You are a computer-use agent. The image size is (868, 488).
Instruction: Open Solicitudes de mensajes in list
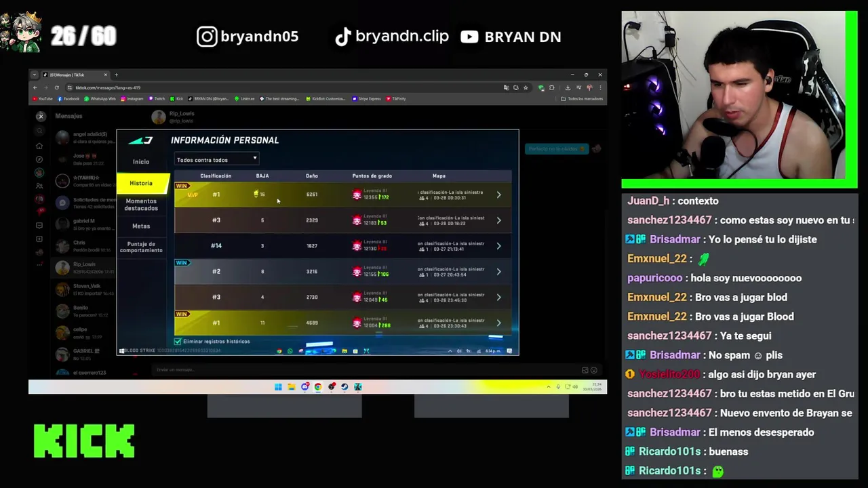[x=85, y=202]
